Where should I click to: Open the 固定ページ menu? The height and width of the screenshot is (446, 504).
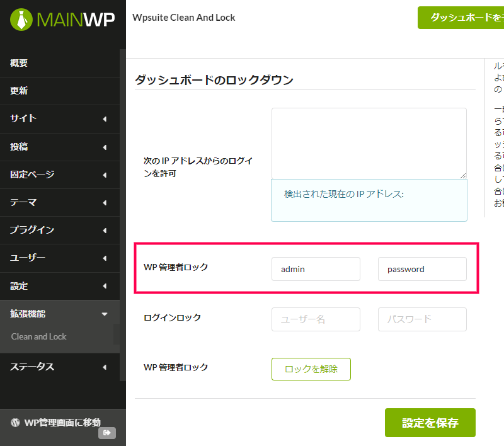tap(60, 174)
